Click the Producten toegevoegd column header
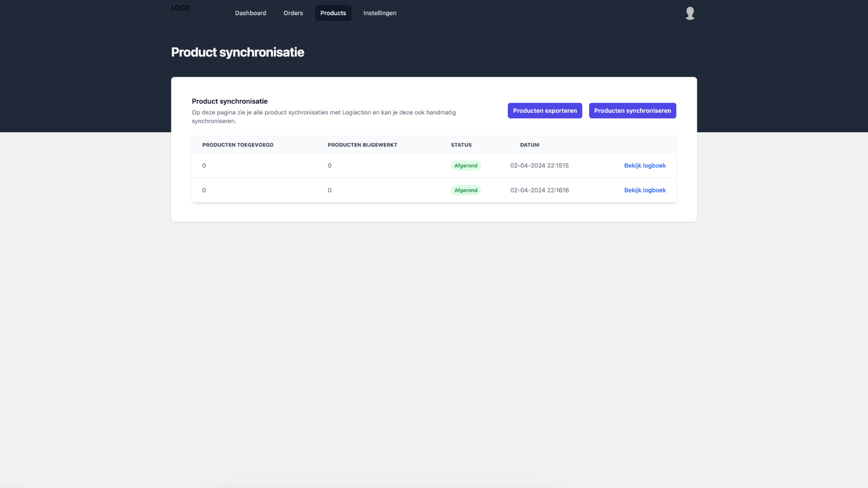This screenshot has width=868, height=488. pos(238,145)
